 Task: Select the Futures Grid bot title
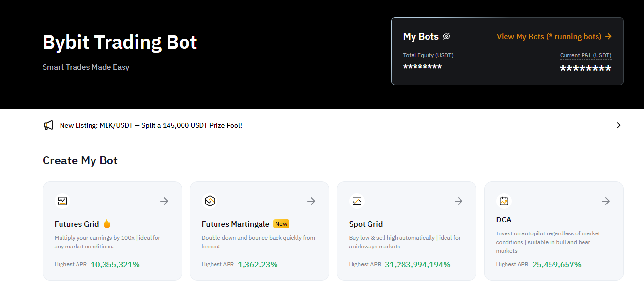coord(77,224)
